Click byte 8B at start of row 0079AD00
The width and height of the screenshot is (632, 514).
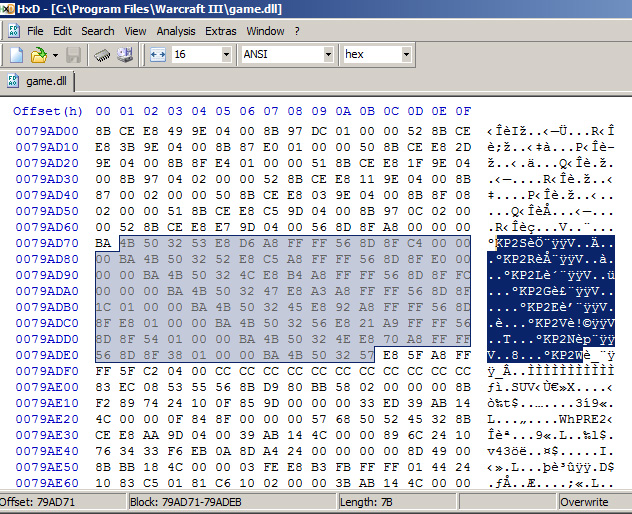pos(103,131)
